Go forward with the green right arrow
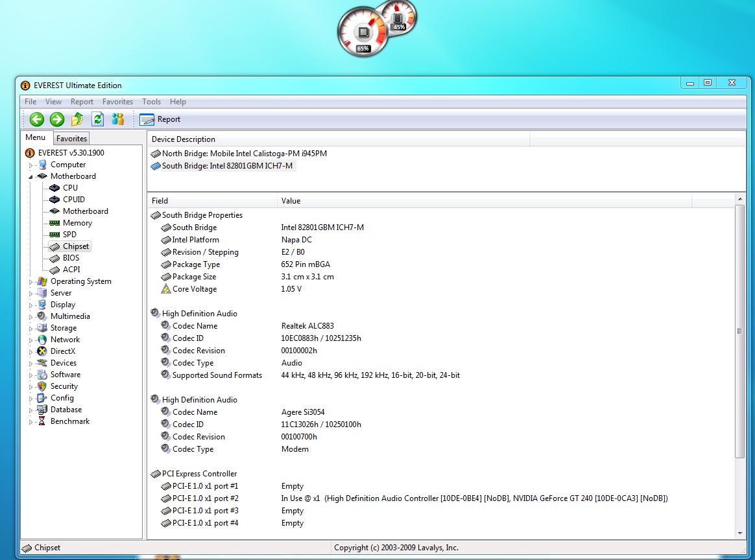This screenshot has width=755, height=560. [x=57, y=119]
